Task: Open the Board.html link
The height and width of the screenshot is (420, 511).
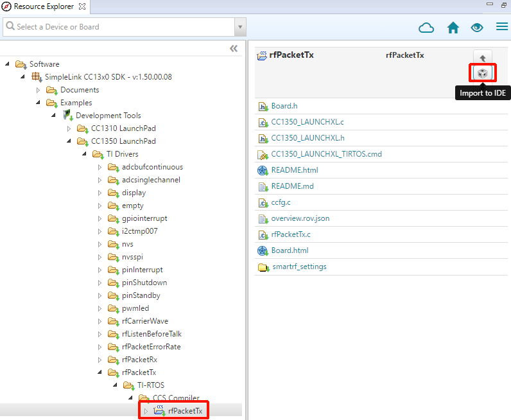Action: click(290, 250)
